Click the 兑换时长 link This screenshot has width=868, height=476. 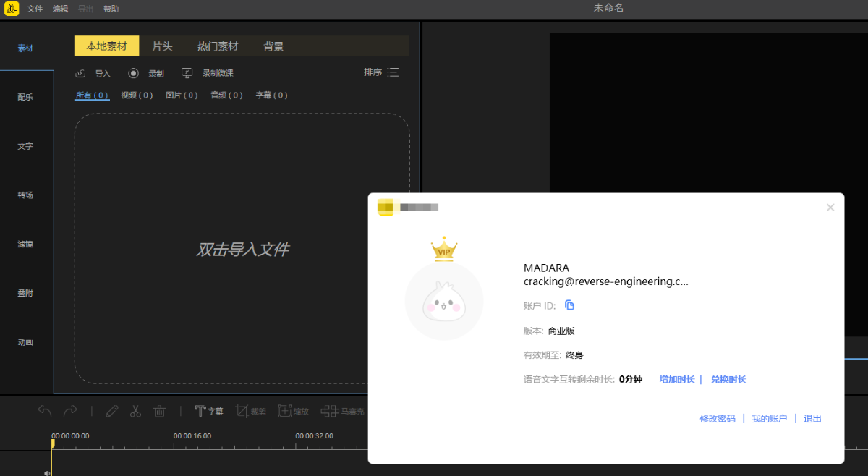point(728,379)
